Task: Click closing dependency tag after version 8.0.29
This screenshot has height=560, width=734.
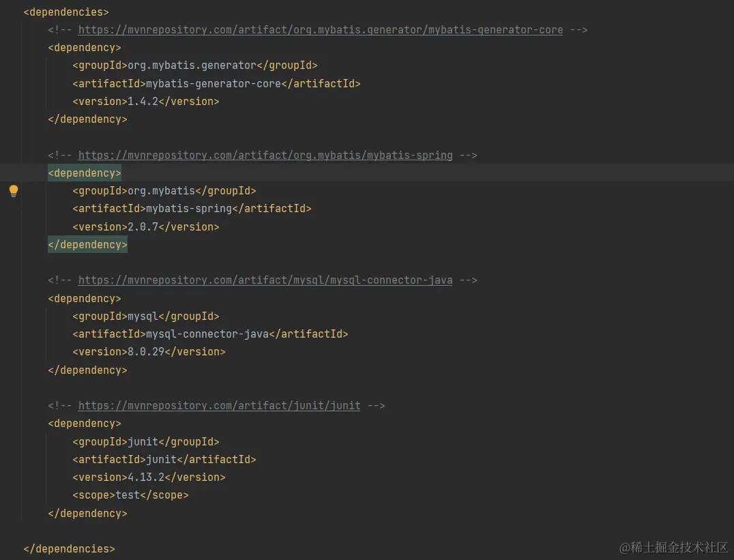Action: 87,370
